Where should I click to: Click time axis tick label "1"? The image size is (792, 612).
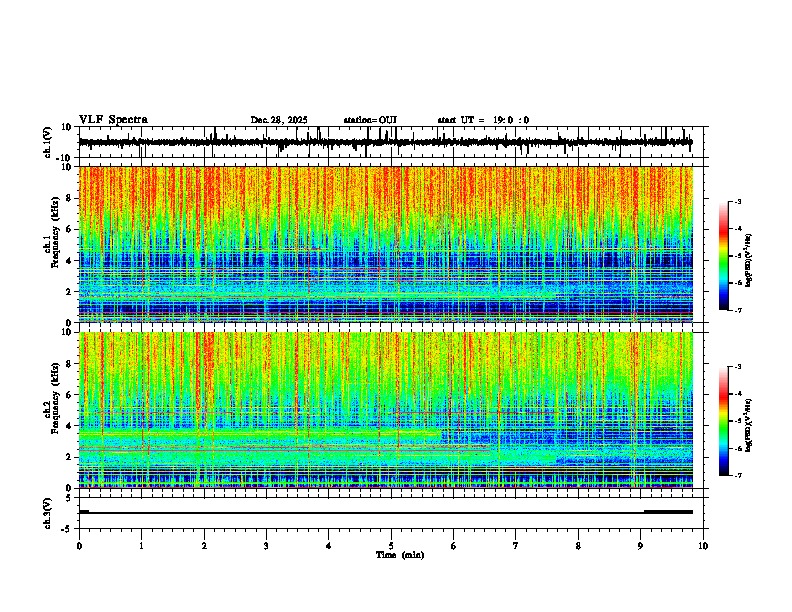[x=141, y=546]
